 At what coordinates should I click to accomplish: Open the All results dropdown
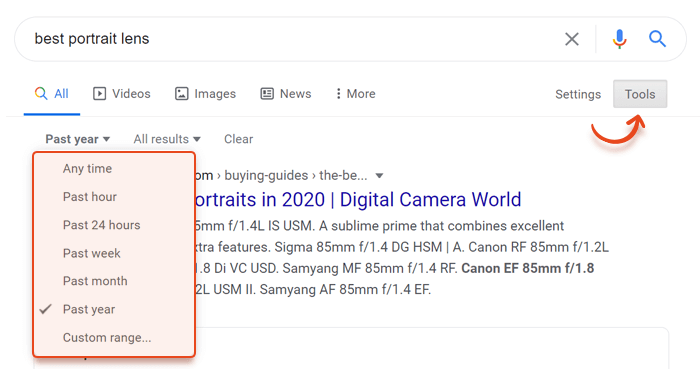coord(167,139)
